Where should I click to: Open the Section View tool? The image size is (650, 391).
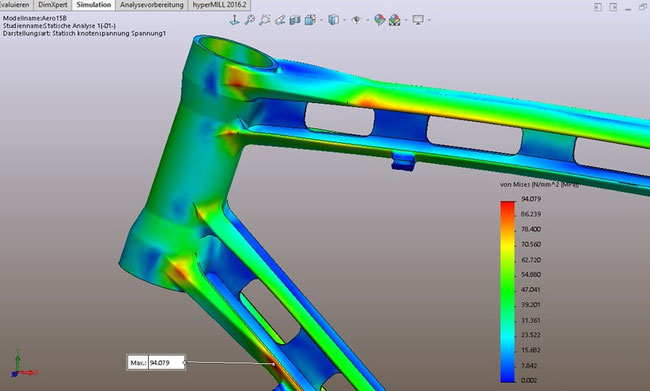click(295, 19)
